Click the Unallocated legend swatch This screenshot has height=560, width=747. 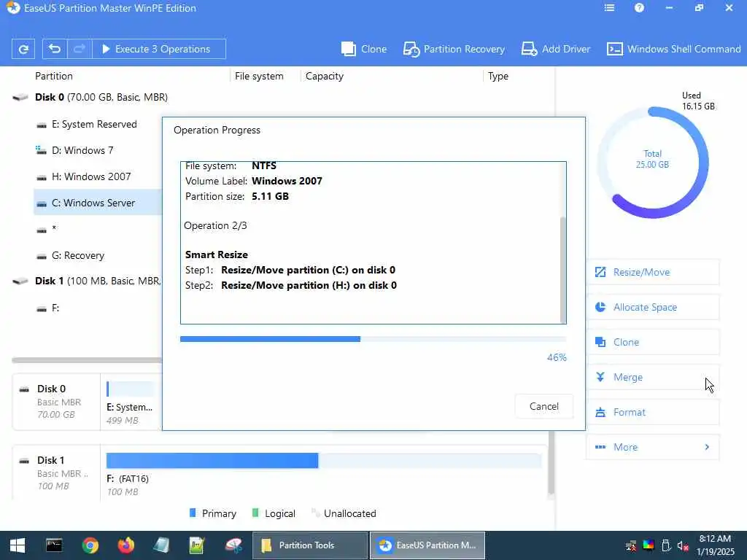pos(314,513)
